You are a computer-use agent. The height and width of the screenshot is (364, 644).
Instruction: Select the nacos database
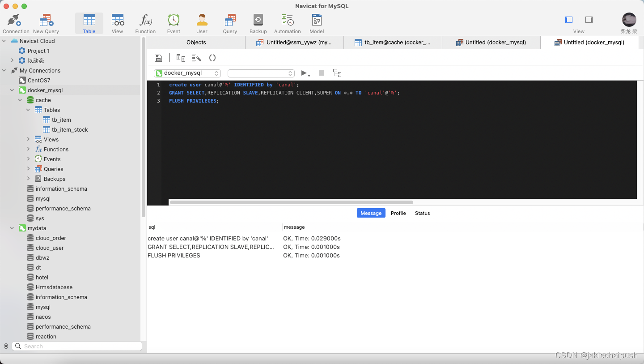[x=43, y=317]
